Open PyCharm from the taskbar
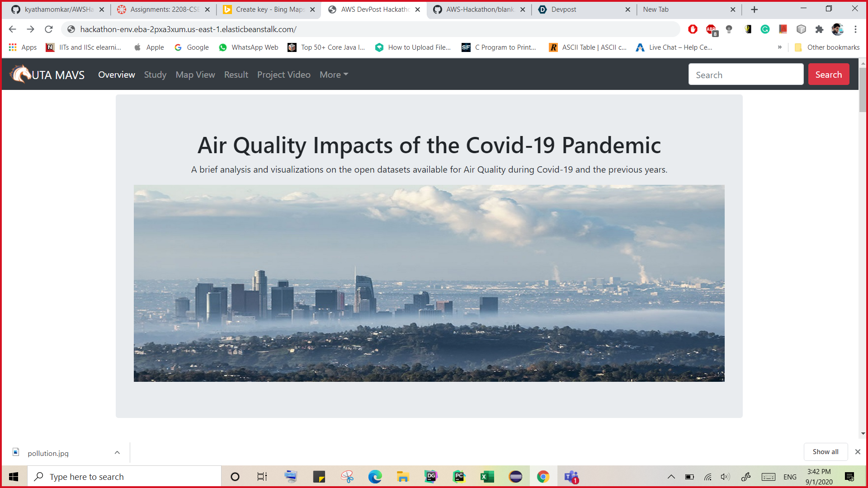Image resolution: width=868 pixels, height=488 pixels. [x=459, y=477]
